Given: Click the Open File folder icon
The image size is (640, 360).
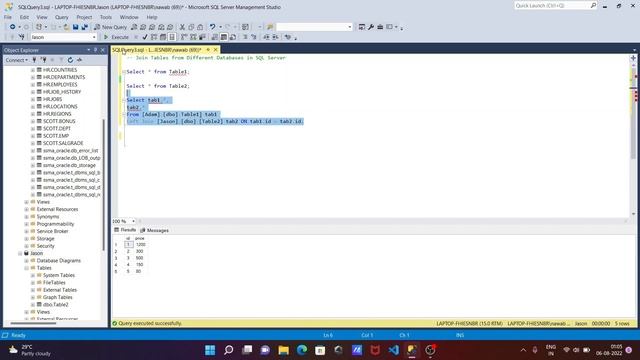Looking at the screenshot, I should 66,27.
